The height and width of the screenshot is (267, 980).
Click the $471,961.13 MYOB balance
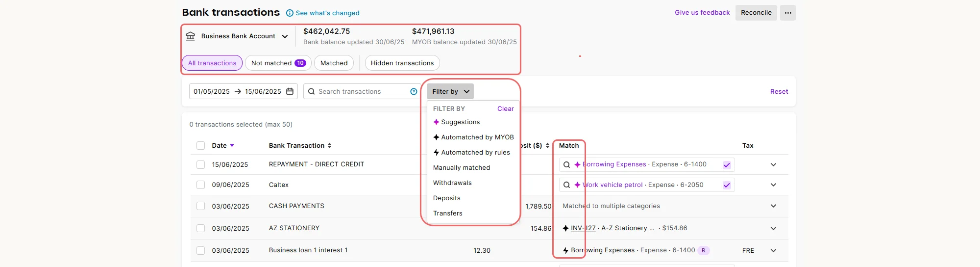click(x=433, y=31)
